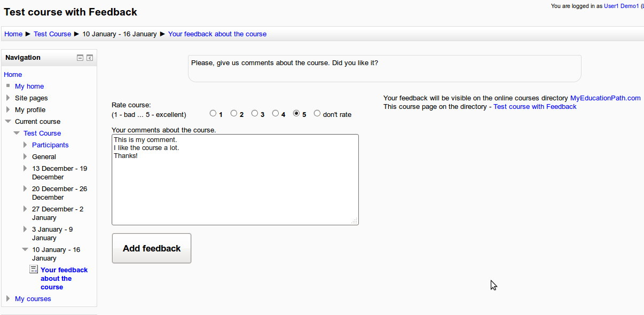Expand the 13 December - 19 December section

point(25,168)
